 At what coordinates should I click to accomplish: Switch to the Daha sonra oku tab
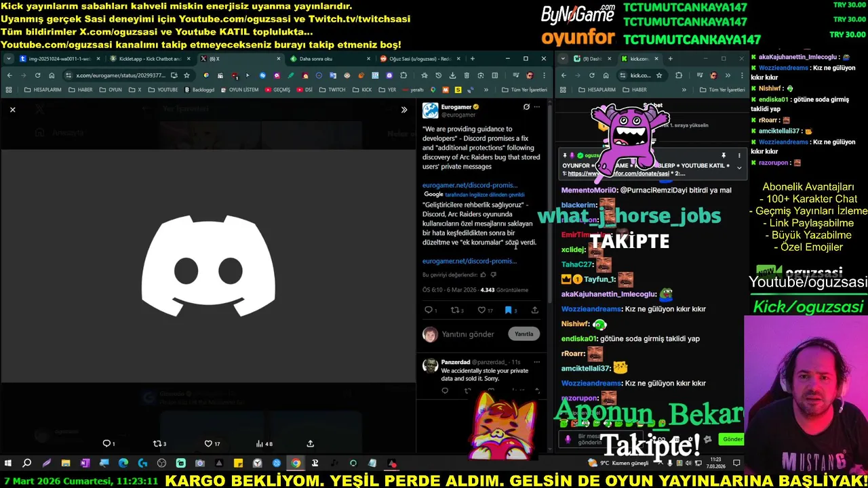tap(329, 59)
